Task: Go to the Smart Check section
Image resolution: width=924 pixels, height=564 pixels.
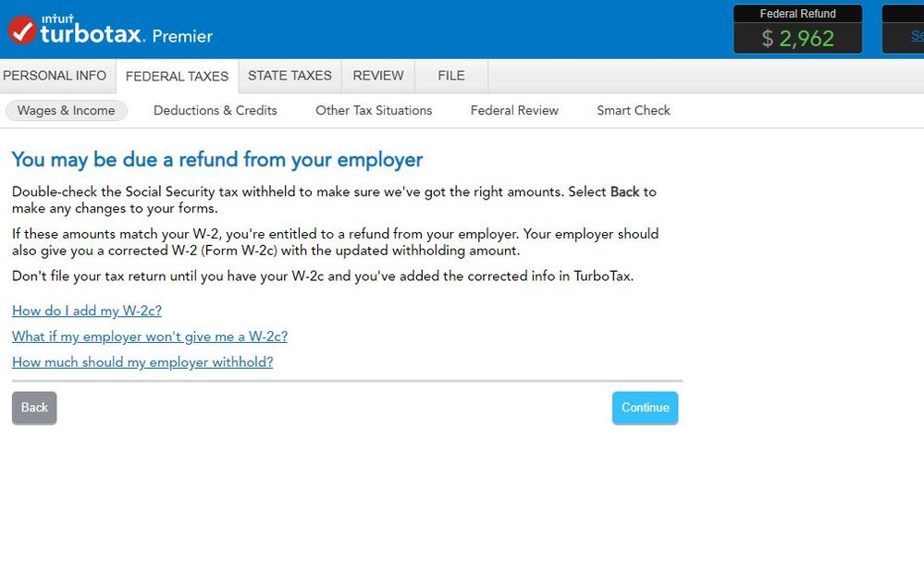Action: 634,110
